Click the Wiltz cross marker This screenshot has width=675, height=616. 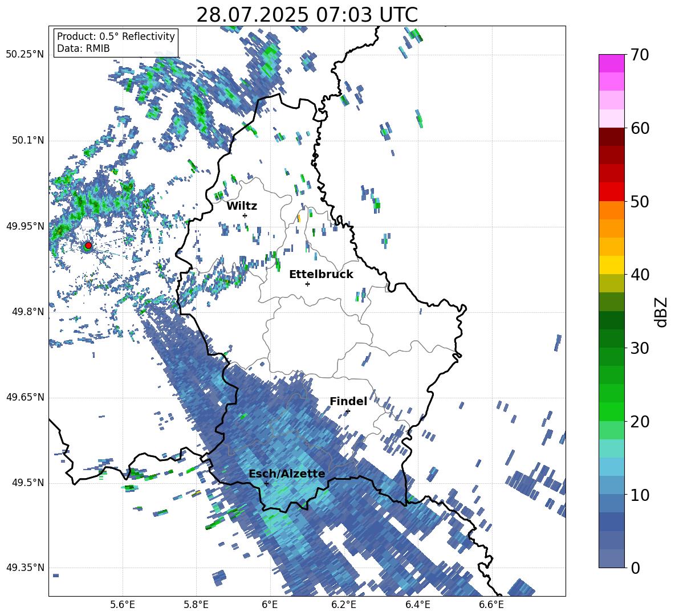pyautogui.click(x=245, y=215)
